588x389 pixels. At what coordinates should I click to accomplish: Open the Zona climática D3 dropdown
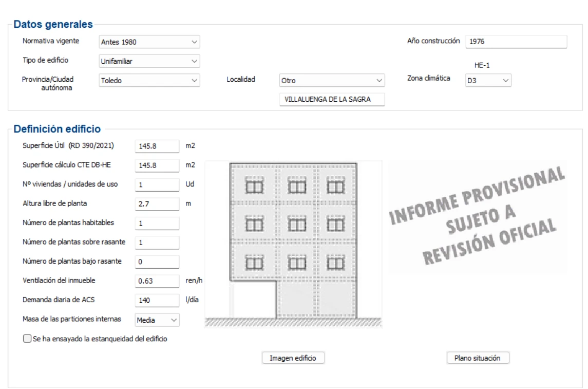(x=488, y=80)
